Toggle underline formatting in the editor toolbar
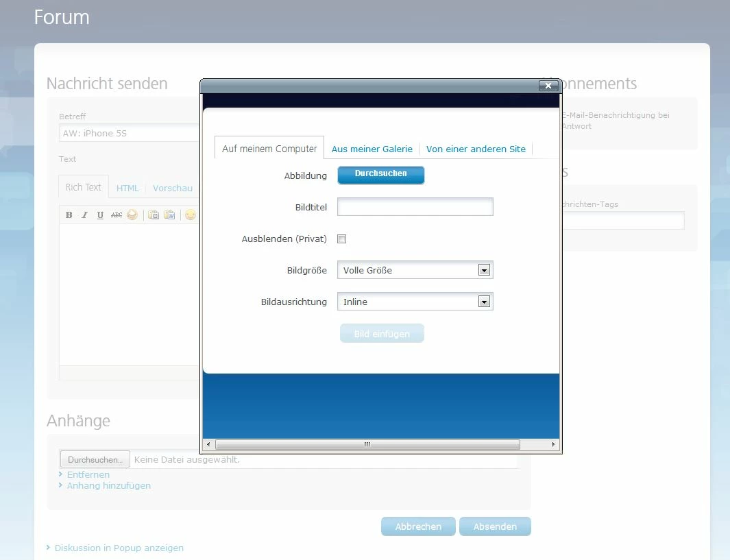This screenshot has height=560, width=730. [x=100, y=215]
